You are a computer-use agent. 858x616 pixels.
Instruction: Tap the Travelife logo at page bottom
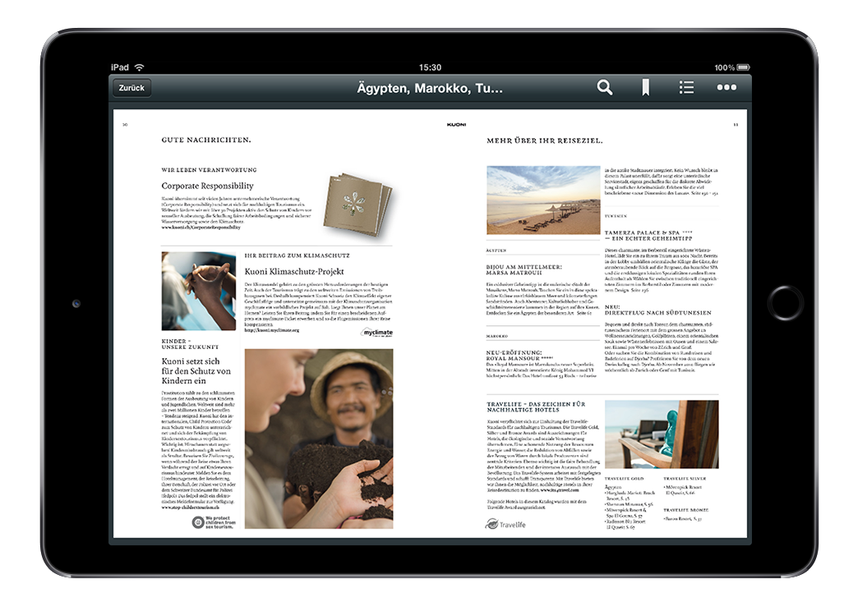click(x=505, y=524)
